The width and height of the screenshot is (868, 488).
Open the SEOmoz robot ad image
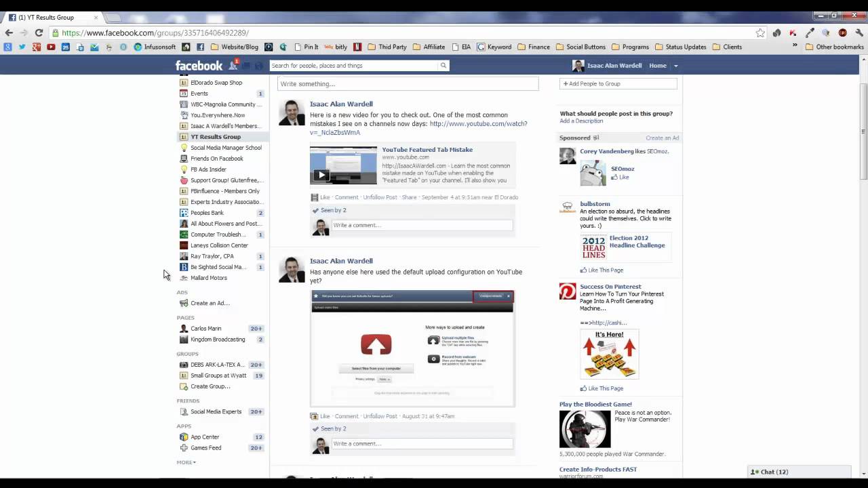pyautogui.click(x=593, y=173)
